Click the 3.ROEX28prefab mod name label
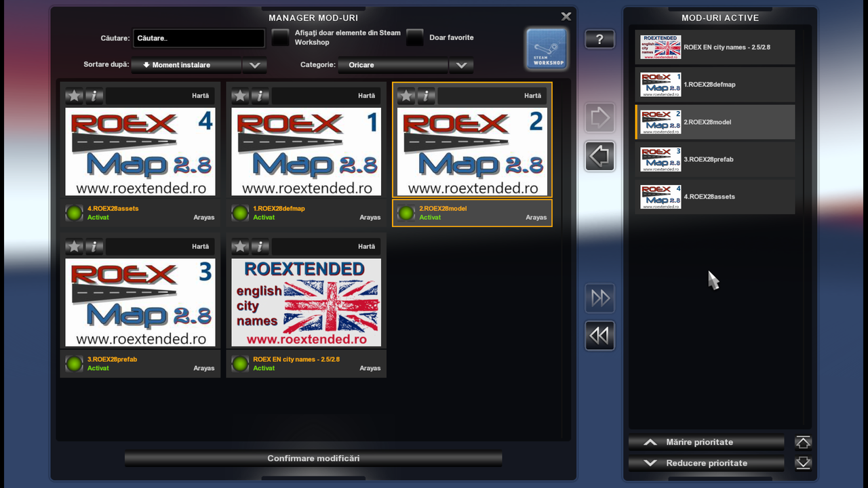 click(112, 359)
